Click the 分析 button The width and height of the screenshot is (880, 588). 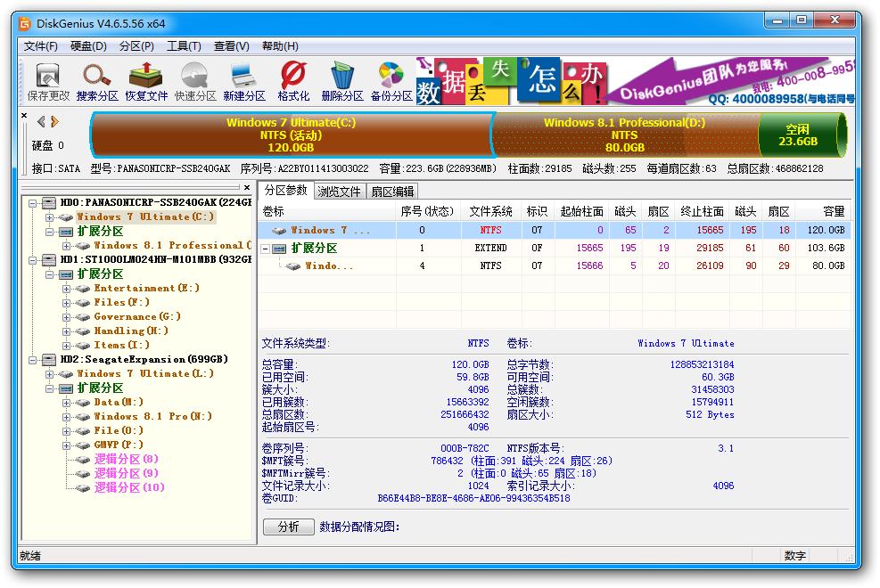[x=289, y=527]
